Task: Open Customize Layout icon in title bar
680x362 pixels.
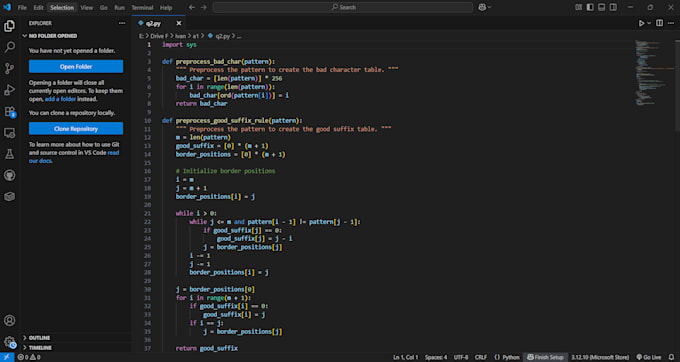Action: tap(579, 7)
